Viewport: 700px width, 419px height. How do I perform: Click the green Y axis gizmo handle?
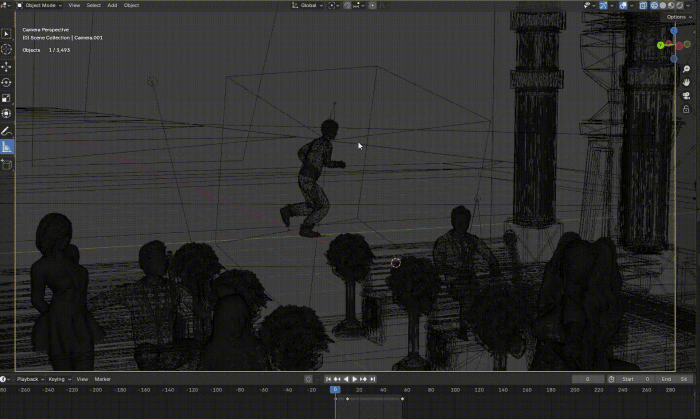[x=660, y=45]
